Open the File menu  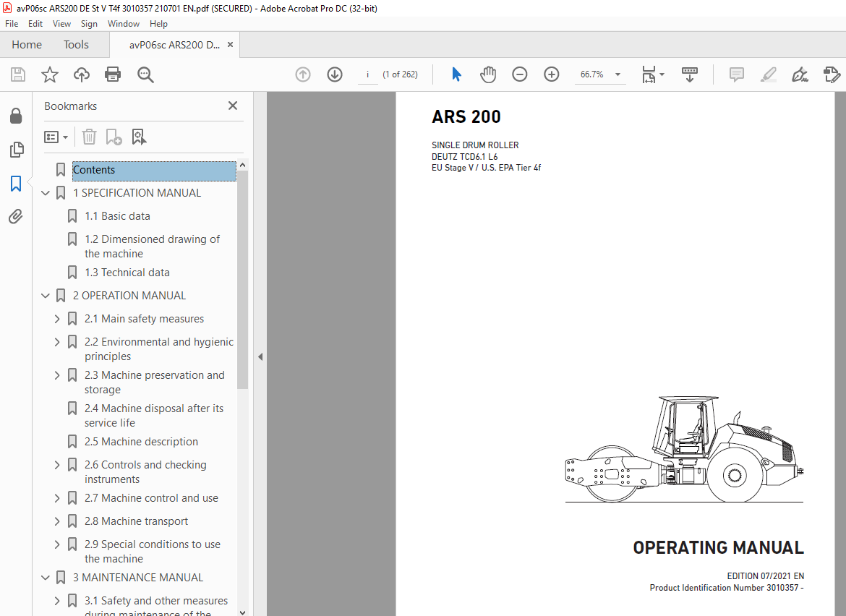point(12,24)
